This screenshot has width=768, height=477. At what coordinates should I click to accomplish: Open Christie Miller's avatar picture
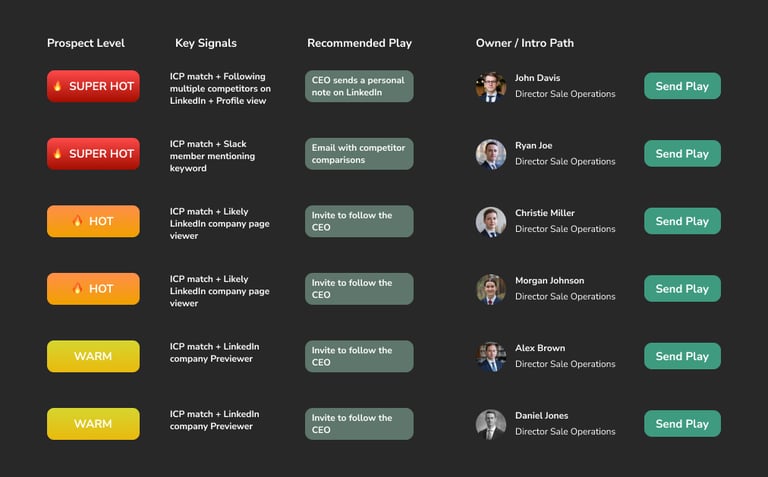tap(491, 222)
